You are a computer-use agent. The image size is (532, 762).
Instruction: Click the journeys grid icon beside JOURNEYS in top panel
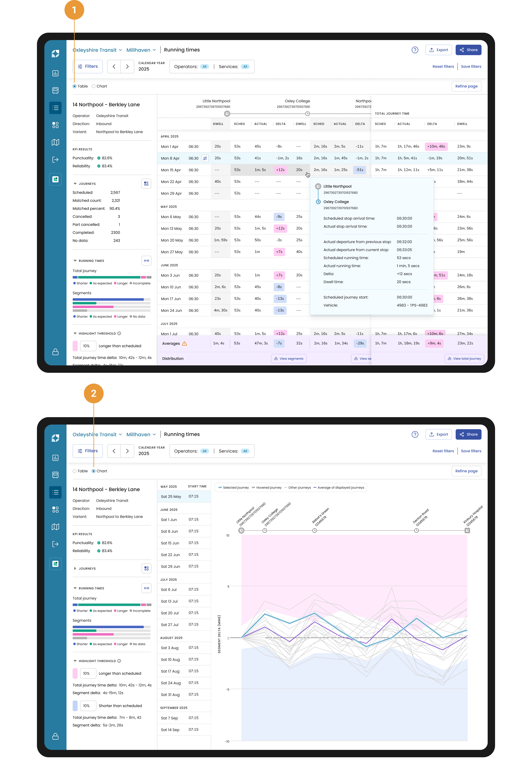(x=146, y=184)
